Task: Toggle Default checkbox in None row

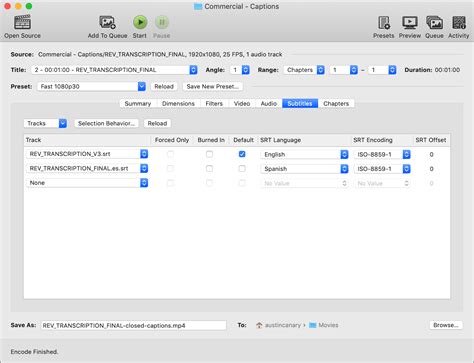Action: [x=242, y=183]
